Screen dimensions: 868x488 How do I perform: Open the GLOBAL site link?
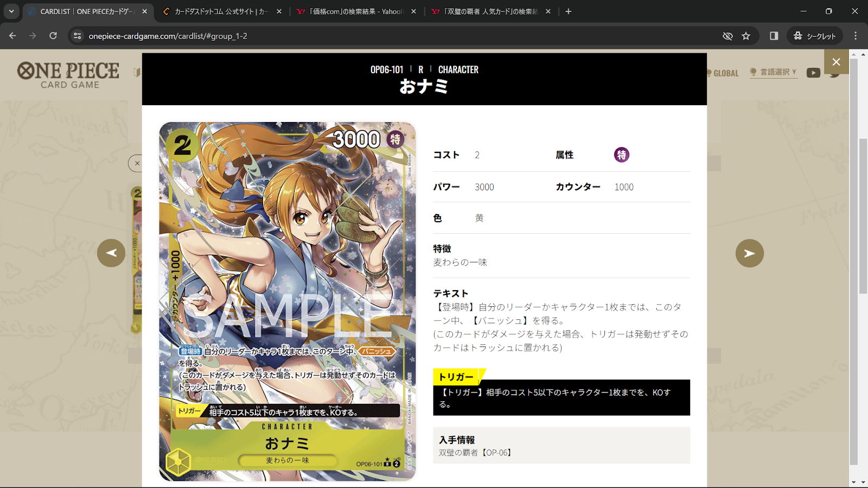723,73
